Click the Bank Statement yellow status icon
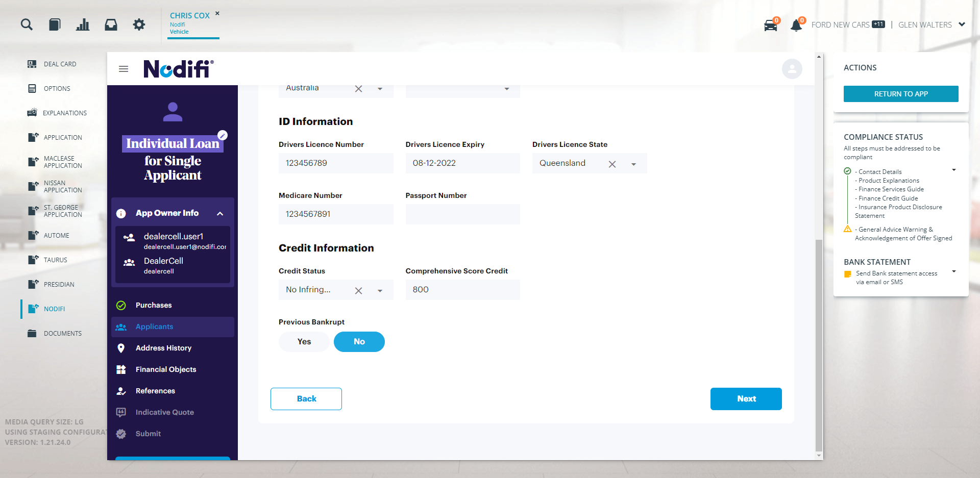The image size is (980, 478). (x=848, y=274)
